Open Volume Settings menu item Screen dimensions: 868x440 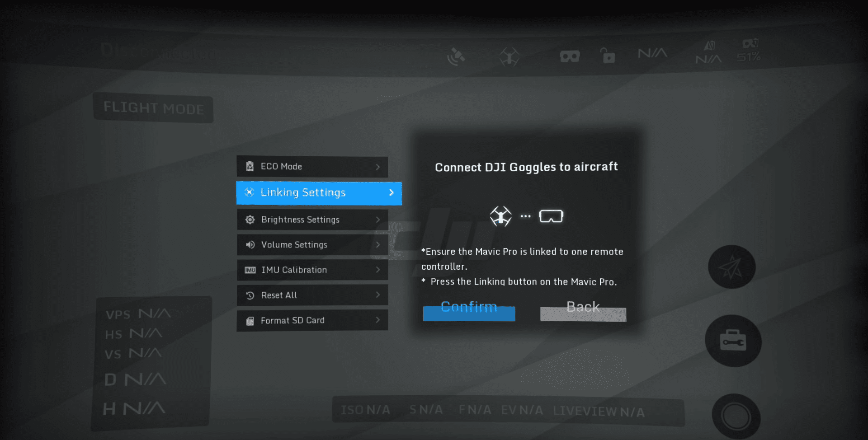(312, 244)
